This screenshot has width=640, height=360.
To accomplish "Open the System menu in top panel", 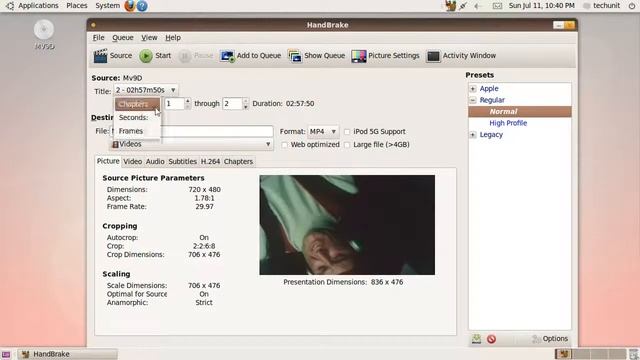I will coord(107,6).
